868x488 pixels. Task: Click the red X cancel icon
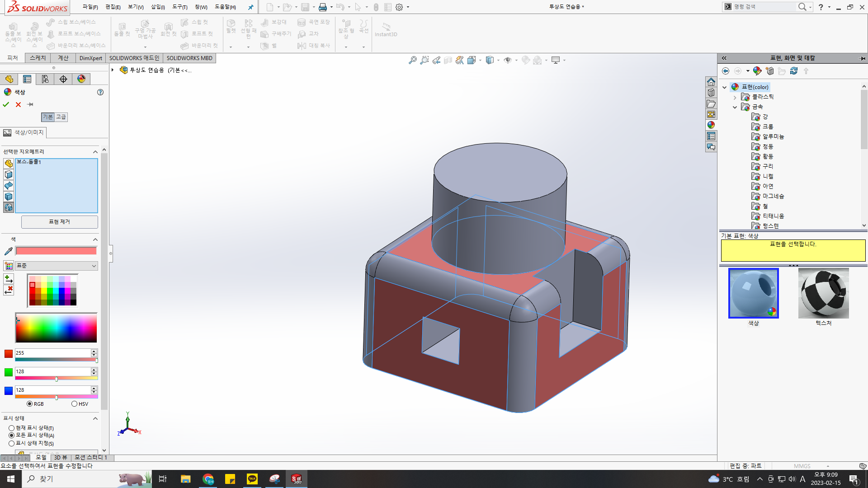[18, 104]
